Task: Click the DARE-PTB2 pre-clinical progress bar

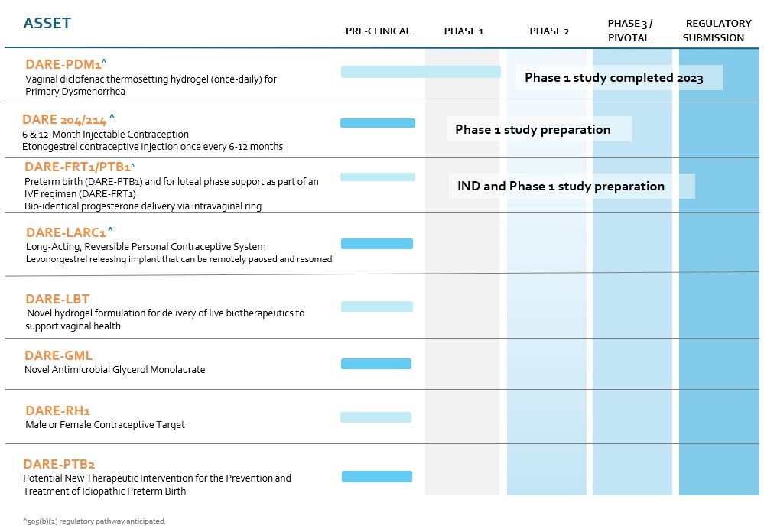Action: [x=376, y=477]
